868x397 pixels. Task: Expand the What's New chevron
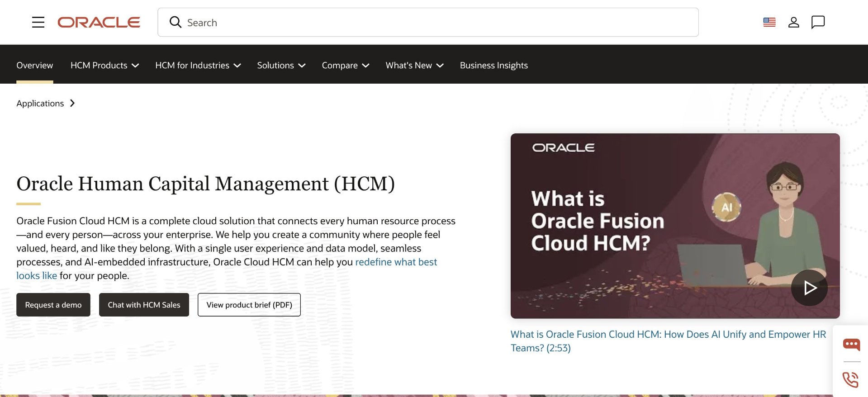click(x=440, y=66)
